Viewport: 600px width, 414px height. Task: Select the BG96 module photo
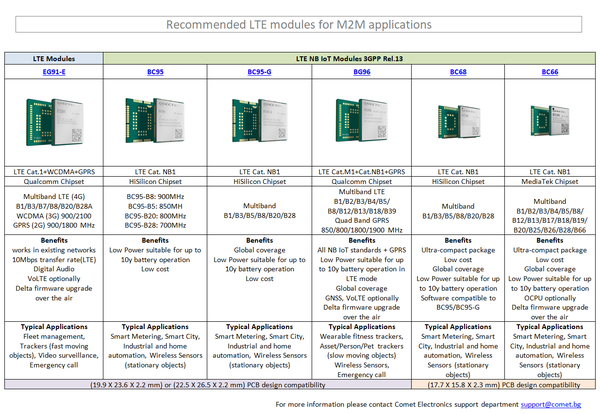(362, 120)
